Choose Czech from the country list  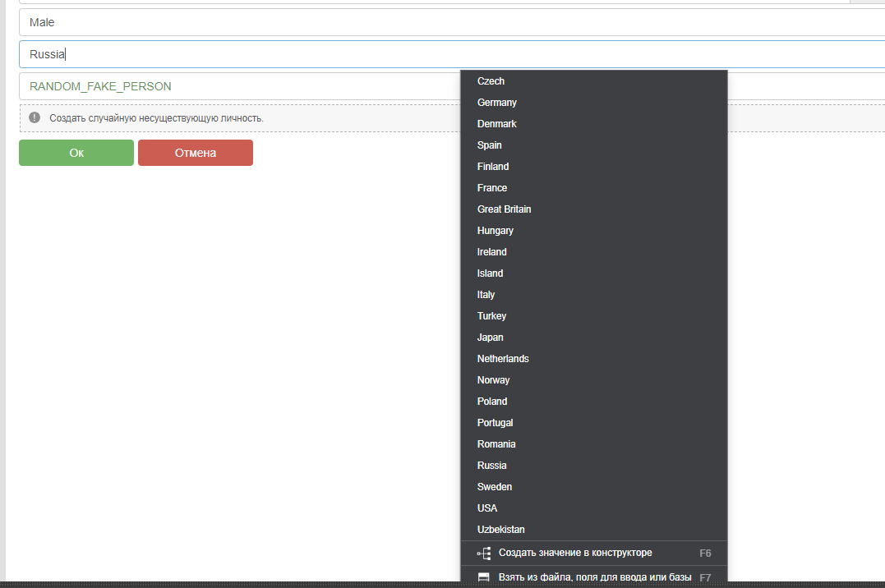pos(491,81)
